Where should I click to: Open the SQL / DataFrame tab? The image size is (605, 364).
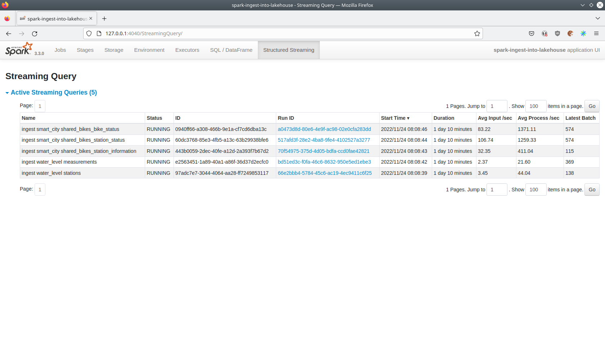click(231, 50)
